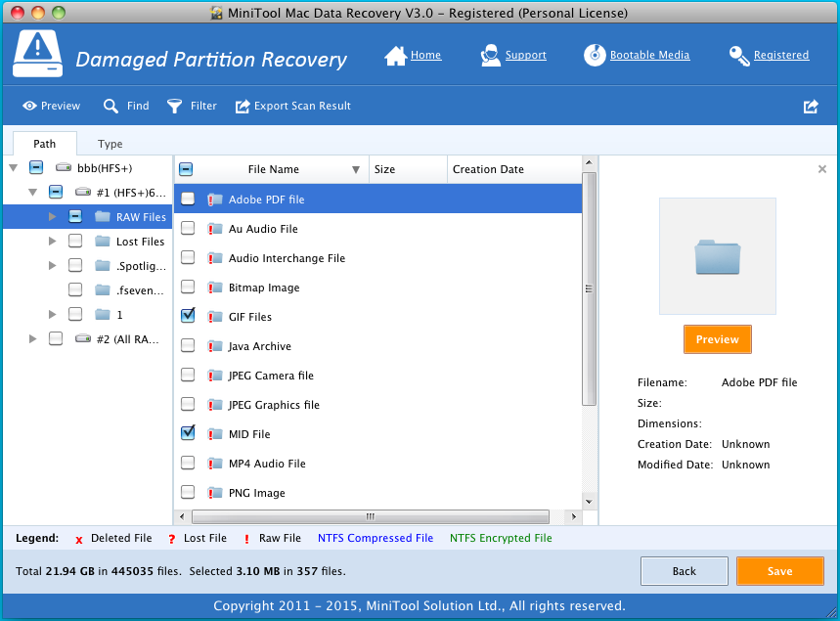This screenshot has width=840, height=621.
Task: Collapse the bbb(HFS+) tree node
Action: click(14, 168)
